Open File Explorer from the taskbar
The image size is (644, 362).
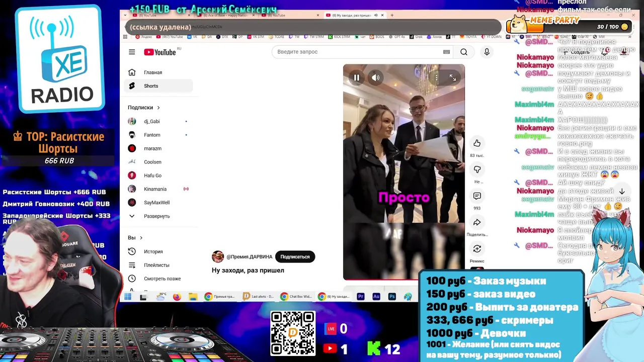point(193,297)
